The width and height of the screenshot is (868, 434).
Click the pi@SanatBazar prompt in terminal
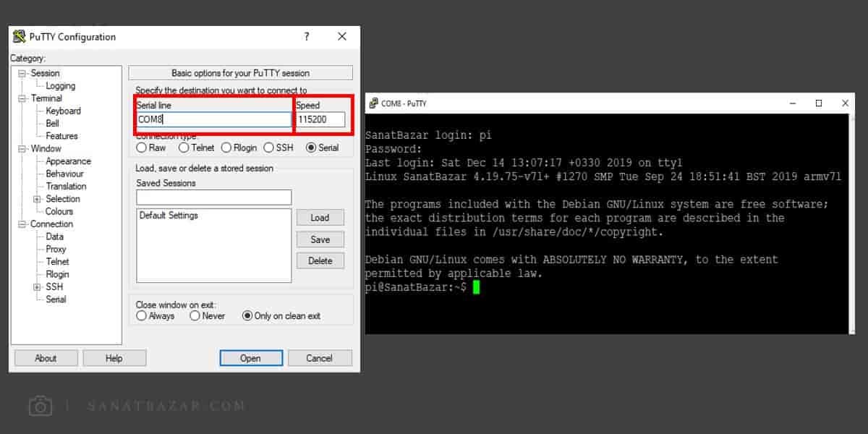tap(416, 288)
